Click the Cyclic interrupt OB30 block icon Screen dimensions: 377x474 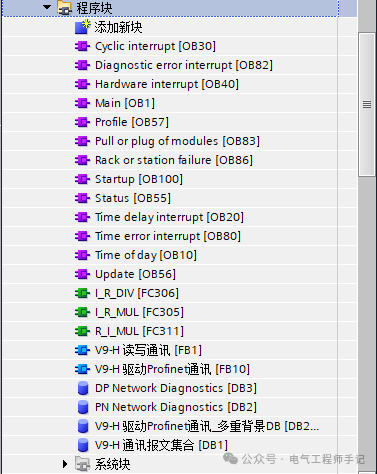[82, 46]
